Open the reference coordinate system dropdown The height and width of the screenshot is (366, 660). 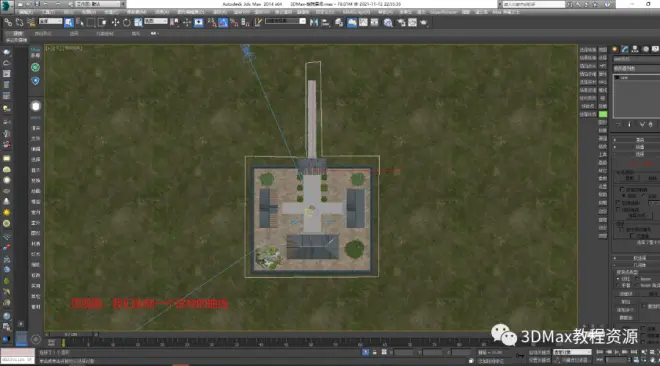click(x=156, y=21)
